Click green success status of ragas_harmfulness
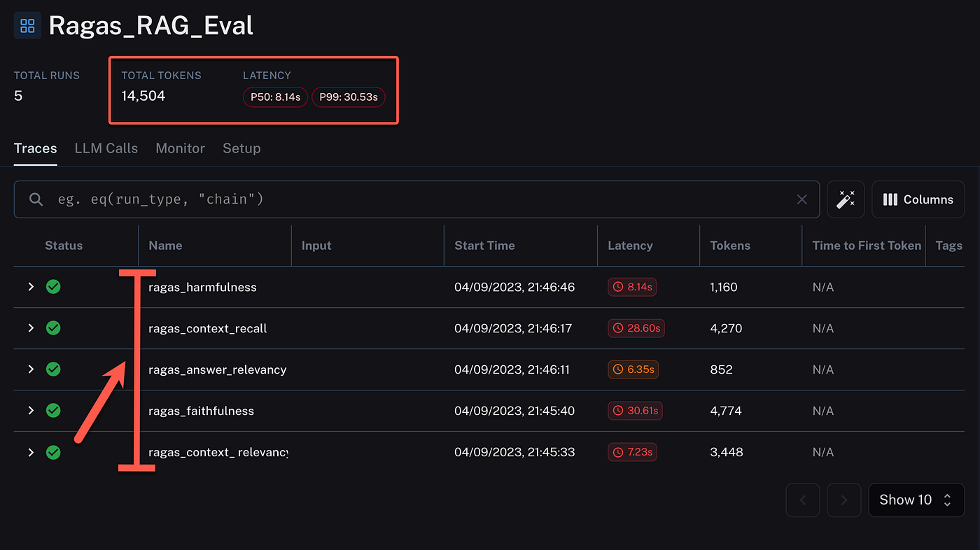Viewport: 980px width, 550px height. (x=53, y=287)
